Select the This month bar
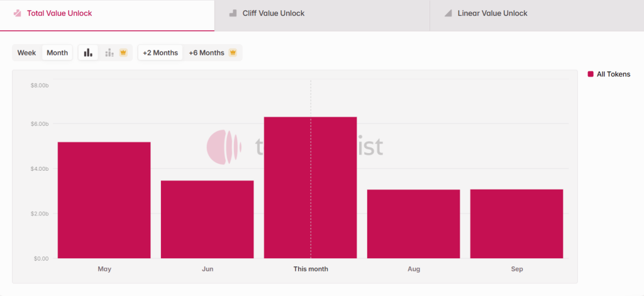Screen dimensions: 644x296 point(310,188)
